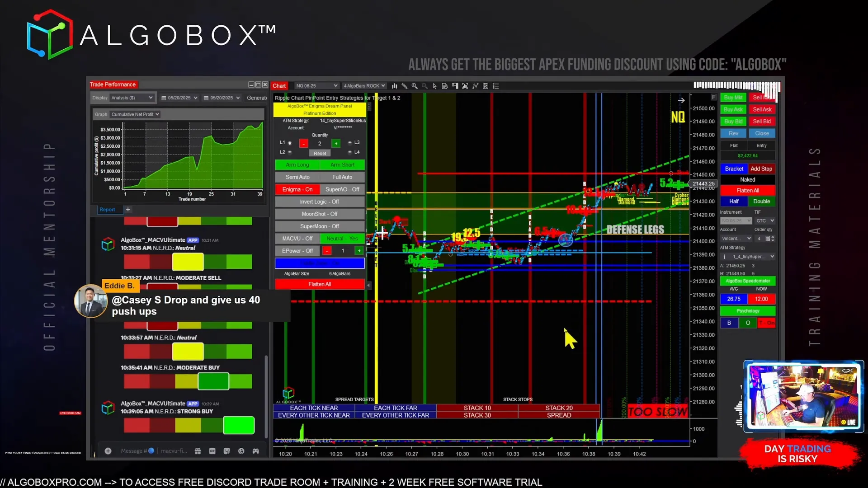Click yellow Neutral swatch under 10:33:57 message
This screenshot has height=488, width=868.
click(x=188, y=352)
